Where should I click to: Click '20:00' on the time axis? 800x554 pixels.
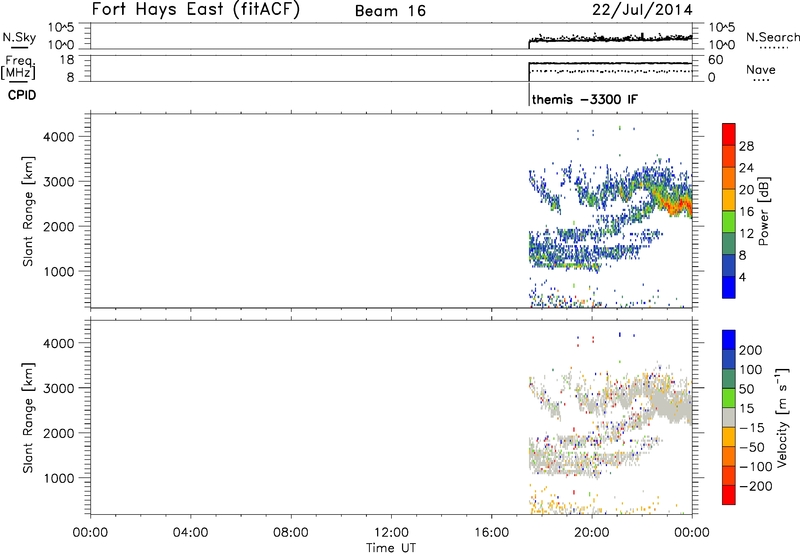[592, 533]
